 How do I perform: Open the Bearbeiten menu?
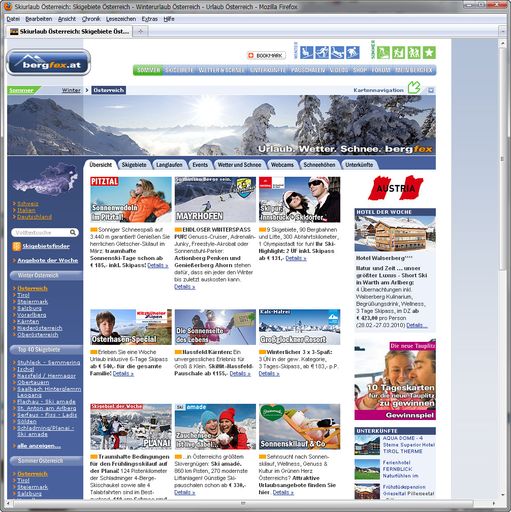click(39, 19)
